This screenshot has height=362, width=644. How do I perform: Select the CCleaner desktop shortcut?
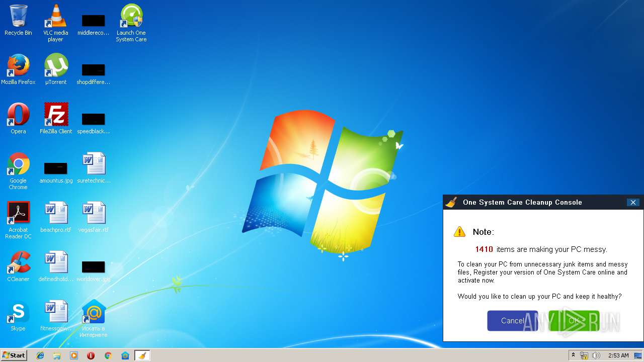click(x=18, y=266)
